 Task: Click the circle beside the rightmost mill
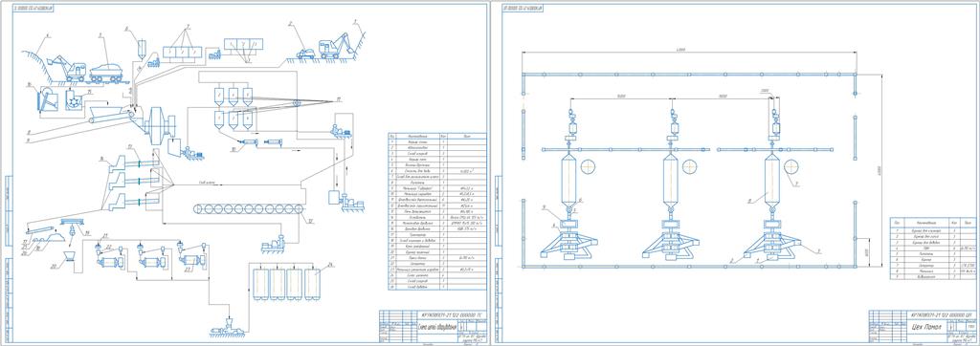791,167
